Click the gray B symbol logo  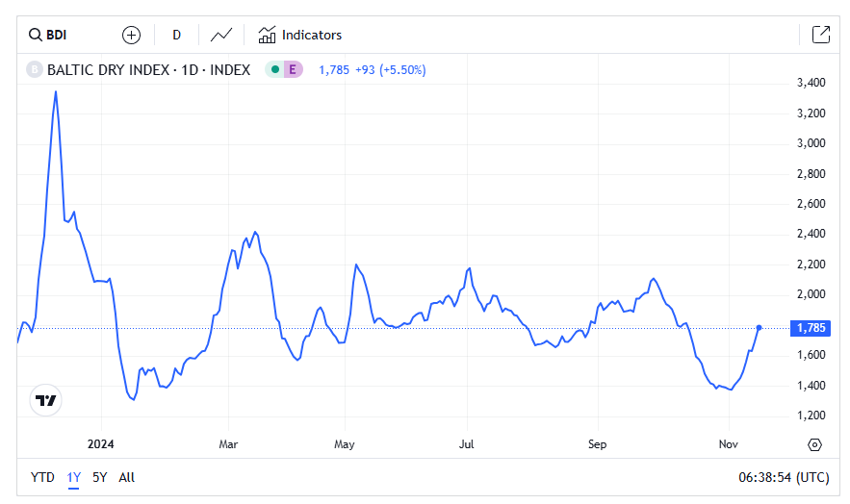point(36,69)
